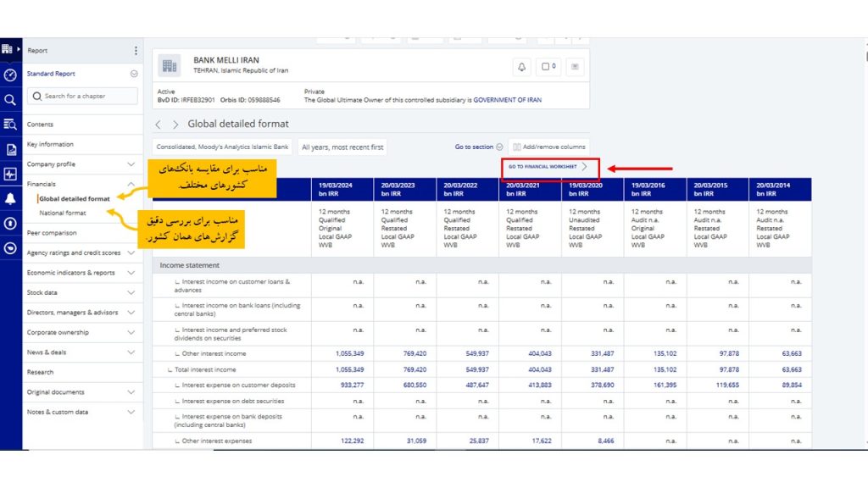868x488 pixels.
Task: Click value 63,663 in Total interest income
Action: tap(793, 369)
